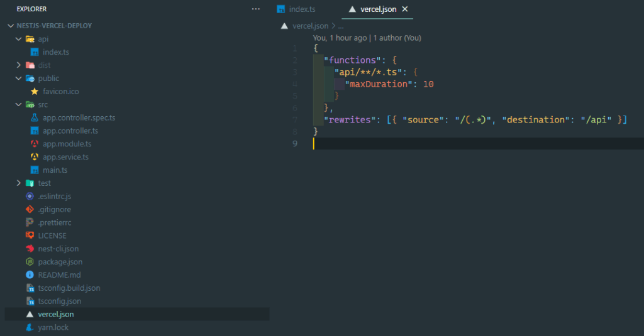Click the package.json Node icon
The image size is (644, 336).
pos(30,262)
